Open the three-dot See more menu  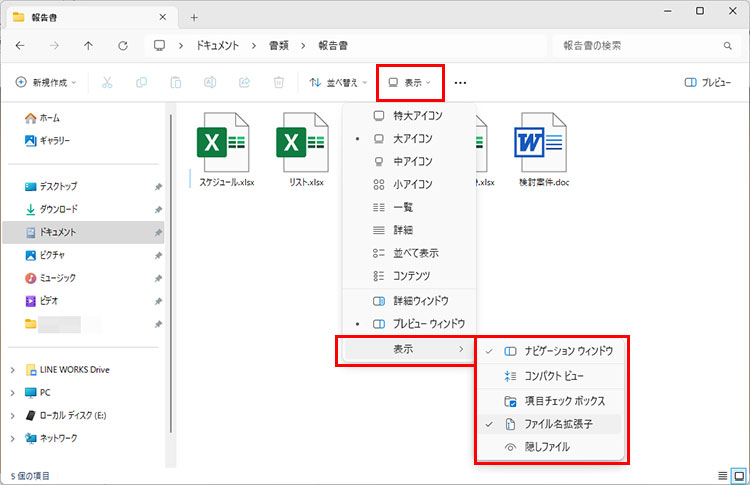pos(460,83)
